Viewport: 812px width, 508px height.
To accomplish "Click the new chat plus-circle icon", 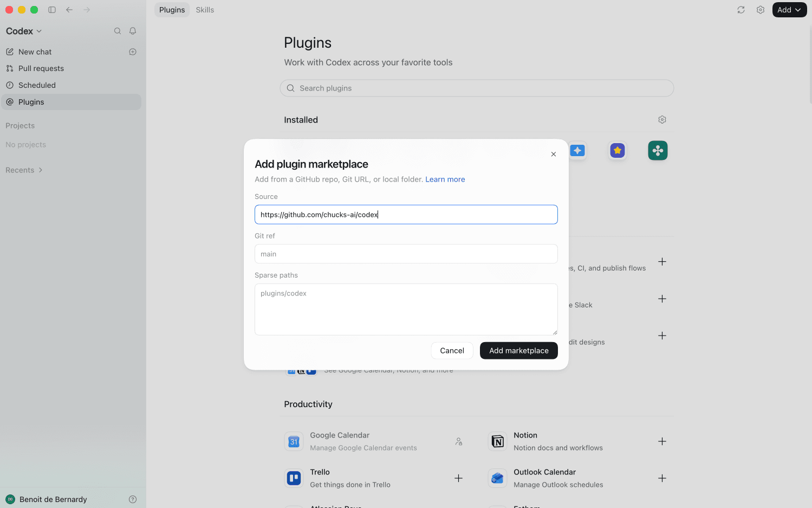I will click(x=133, y=52).
